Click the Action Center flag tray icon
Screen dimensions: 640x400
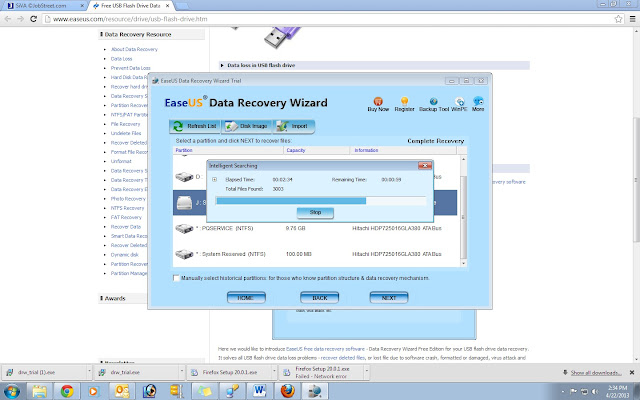pos(574,392)
